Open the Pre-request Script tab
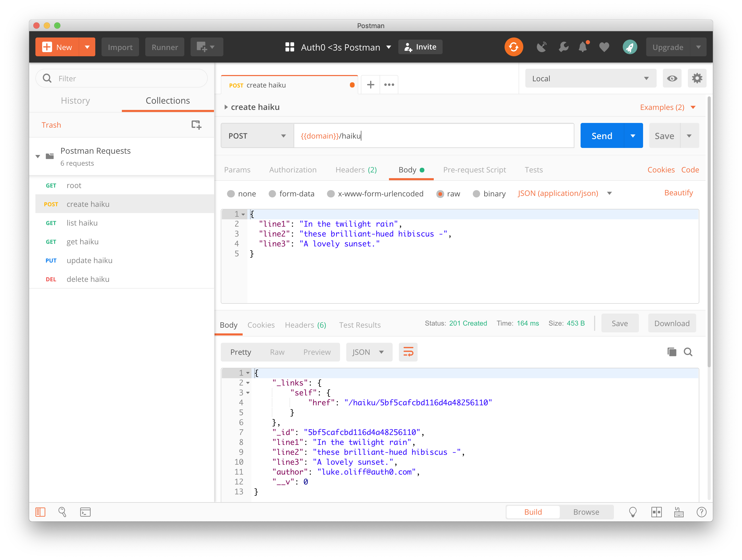Viewport: 742px width, 560px height. [x=474, y=170]
